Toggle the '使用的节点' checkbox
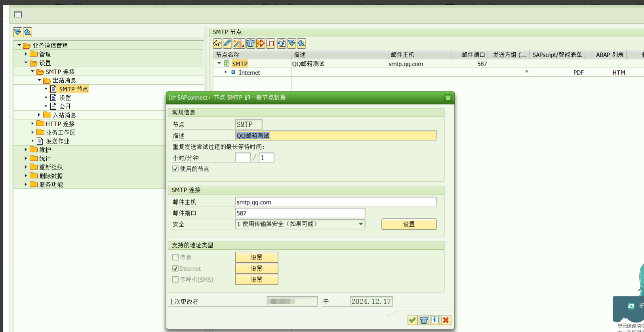This screenshot has width=644, height=332. [175, 169]
